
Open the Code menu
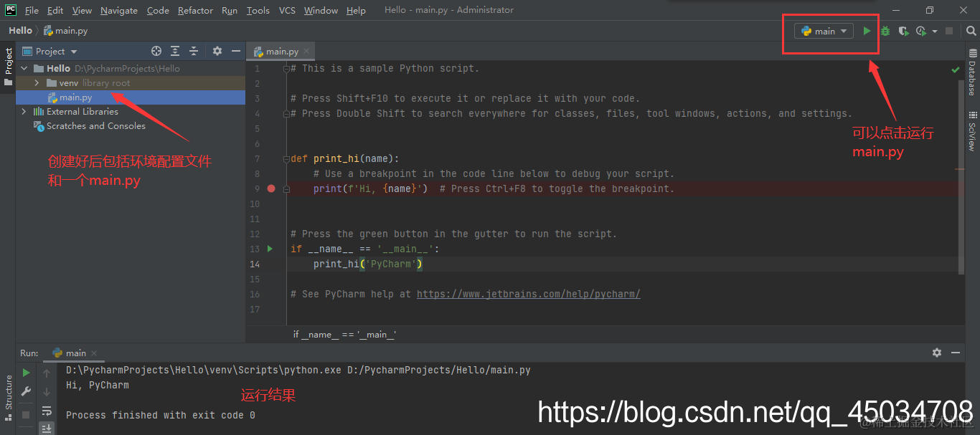point(158,10)
